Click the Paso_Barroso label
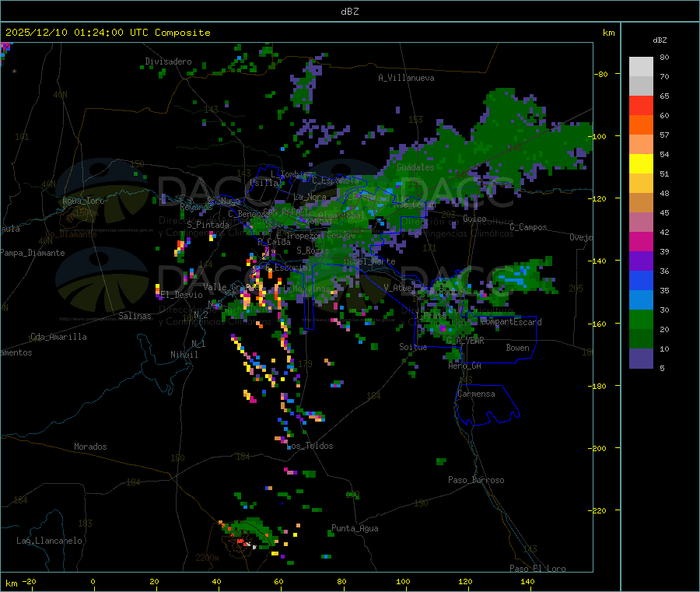 point(476,480)
